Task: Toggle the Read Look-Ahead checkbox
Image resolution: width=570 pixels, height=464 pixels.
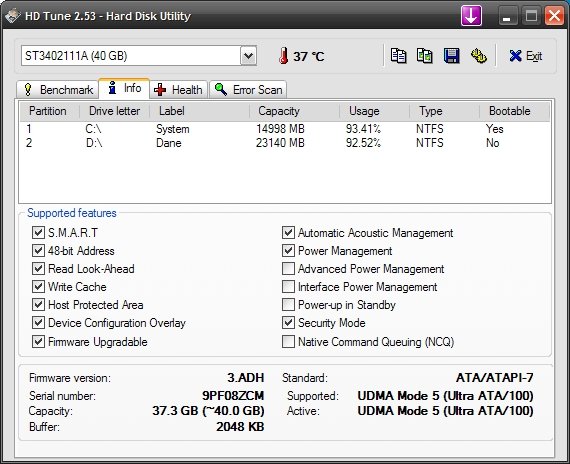Action: pos(38,269)
